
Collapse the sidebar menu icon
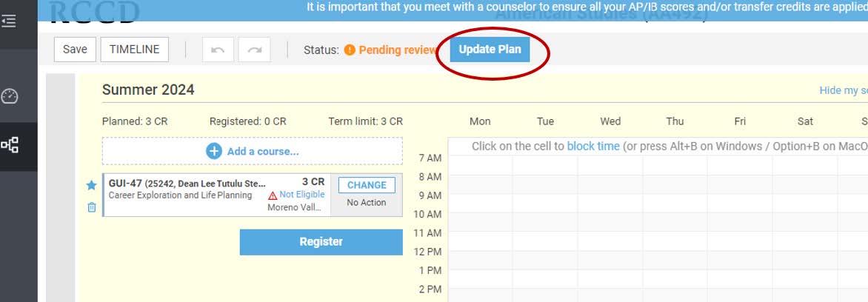click(9, 21)
